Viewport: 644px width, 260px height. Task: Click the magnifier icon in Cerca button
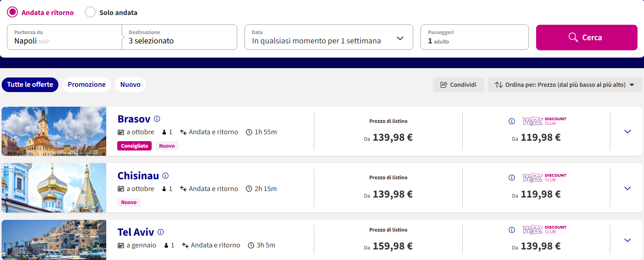click(x=573, y=37)
